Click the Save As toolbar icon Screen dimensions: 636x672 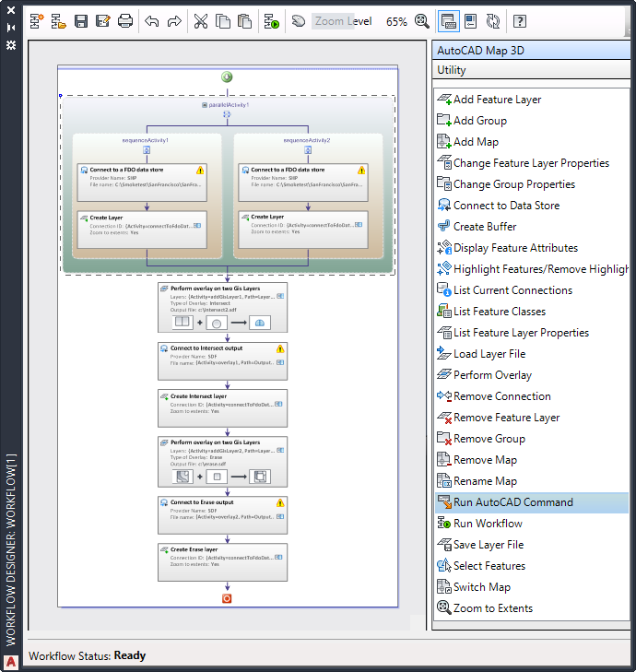pyautogui.click(x=103, y=21)
